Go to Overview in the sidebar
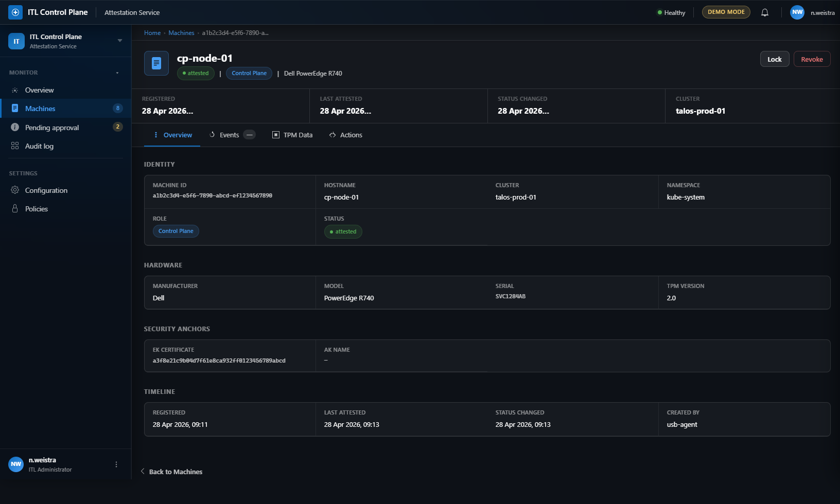 [66, 90]
